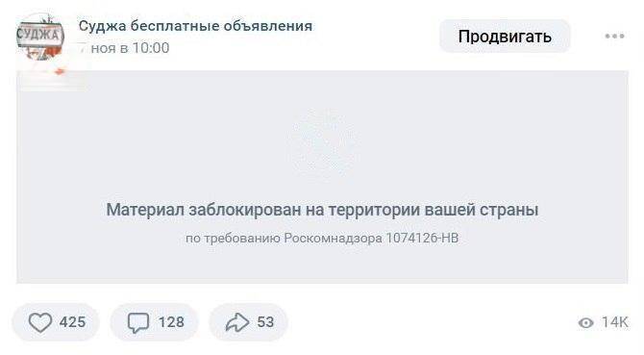Click the Продвигать button

pos(505,37)
